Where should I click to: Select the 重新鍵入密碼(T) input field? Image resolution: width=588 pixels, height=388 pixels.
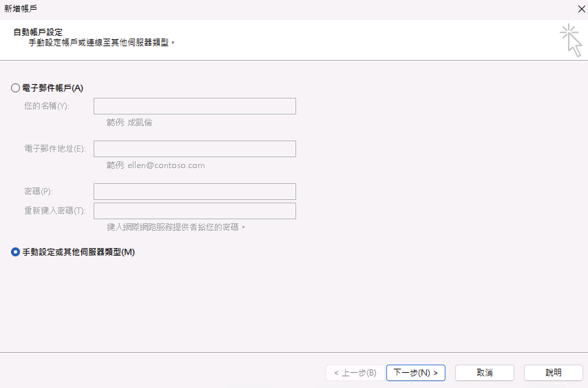[x=195, y=211]
